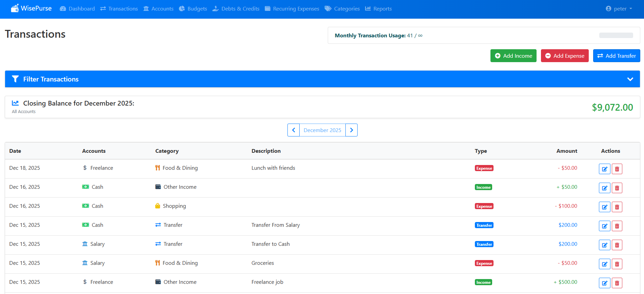The image size is (644, 294).
Task: Click the Lunch with friends description
Action: click(273, 168)
